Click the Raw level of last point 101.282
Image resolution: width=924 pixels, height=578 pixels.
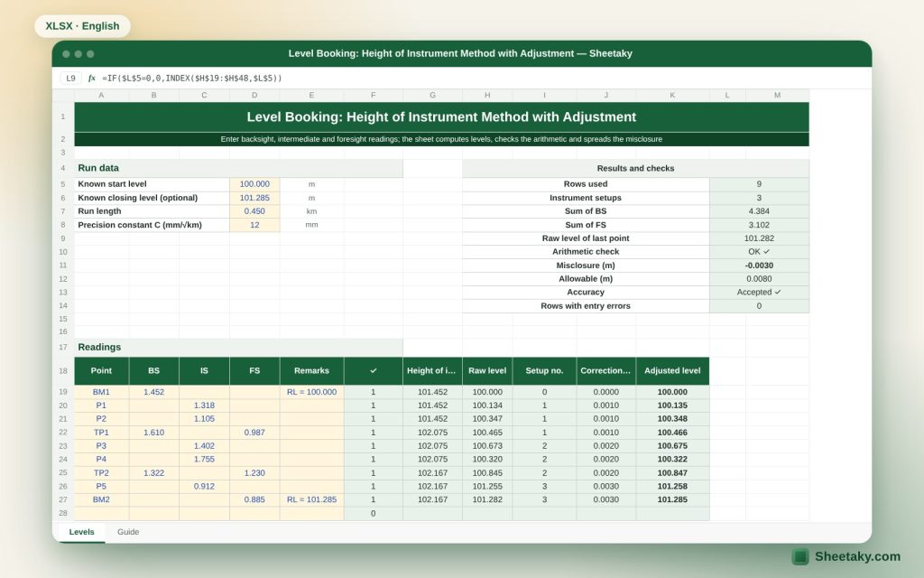(x=759, y=238)
